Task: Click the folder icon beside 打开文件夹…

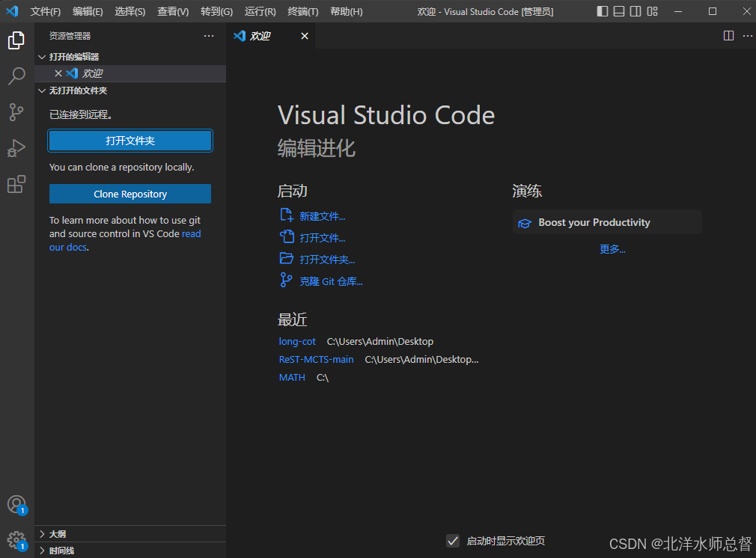Action: 287,258
